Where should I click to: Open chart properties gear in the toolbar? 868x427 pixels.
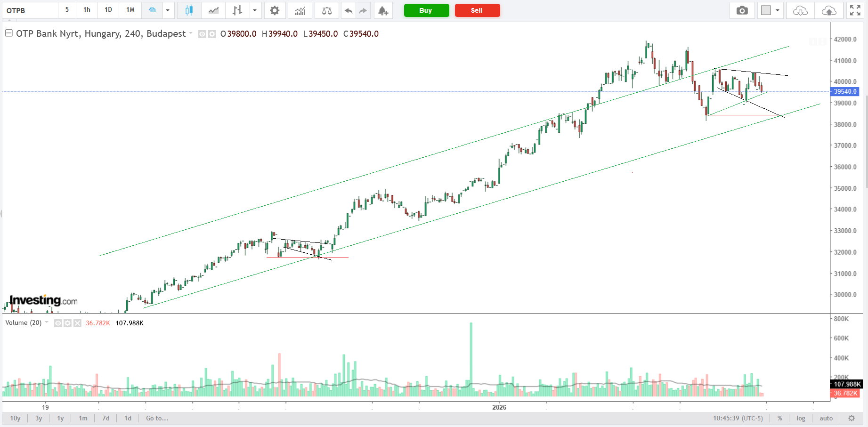(275, 10)
